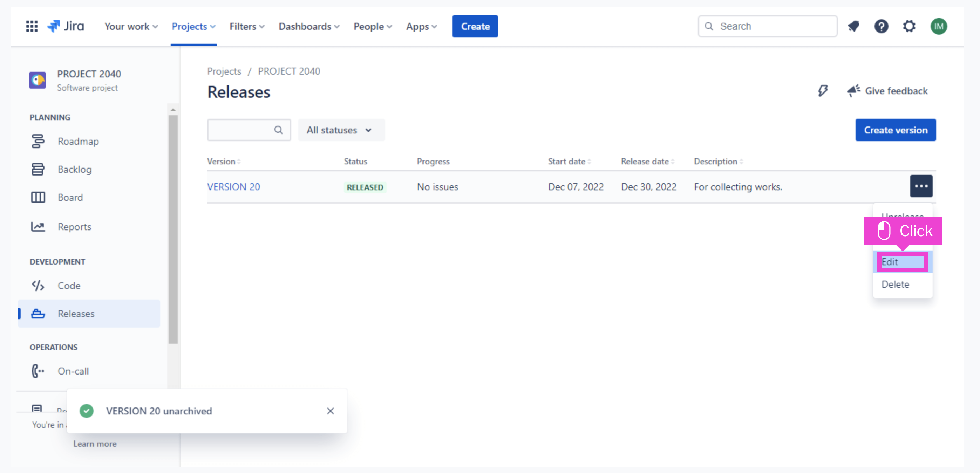980x473 pixels.
Task: Choose Edit in the version menu
Action: point(903,262)
